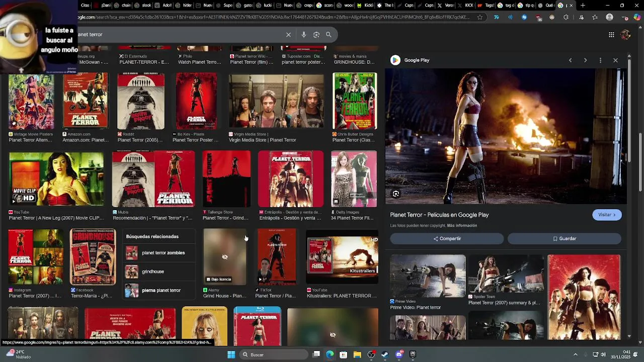This screenshot has width=644, height=362.
Task: Open the weather widget showing 24°C Nublado
Action: point(18,354)
